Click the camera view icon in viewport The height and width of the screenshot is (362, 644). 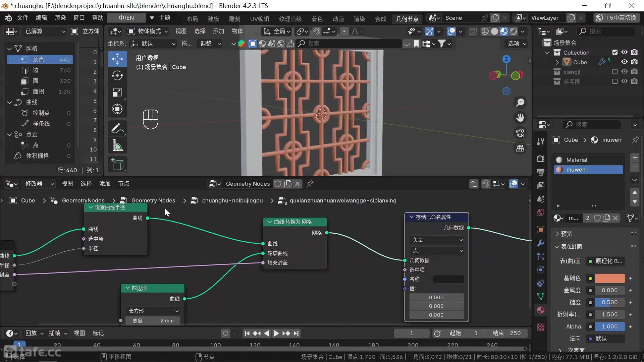520,133
